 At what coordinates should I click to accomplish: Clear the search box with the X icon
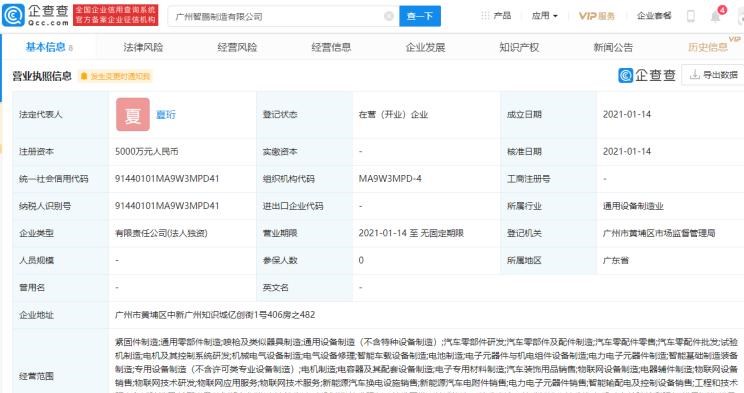[389, 16]
